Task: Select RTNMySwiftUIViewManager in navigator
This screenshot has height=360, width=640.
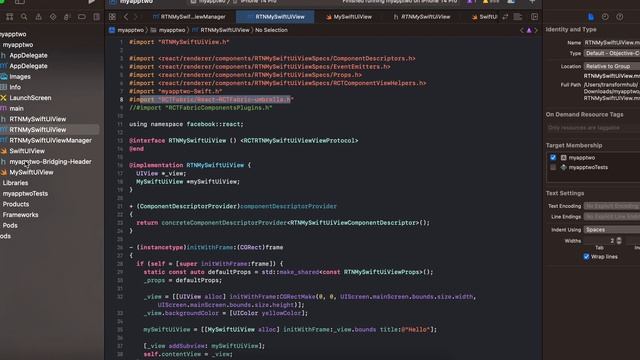Action: tap(51, 140)
